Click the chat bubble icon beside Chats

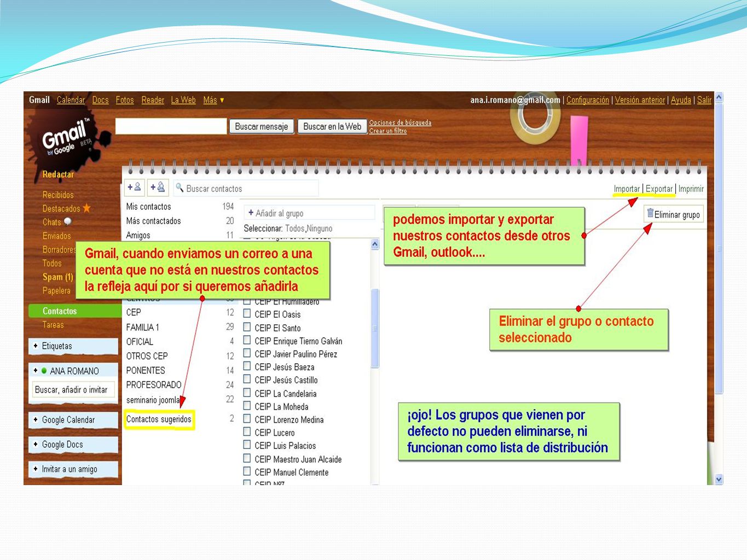(68, 221)
